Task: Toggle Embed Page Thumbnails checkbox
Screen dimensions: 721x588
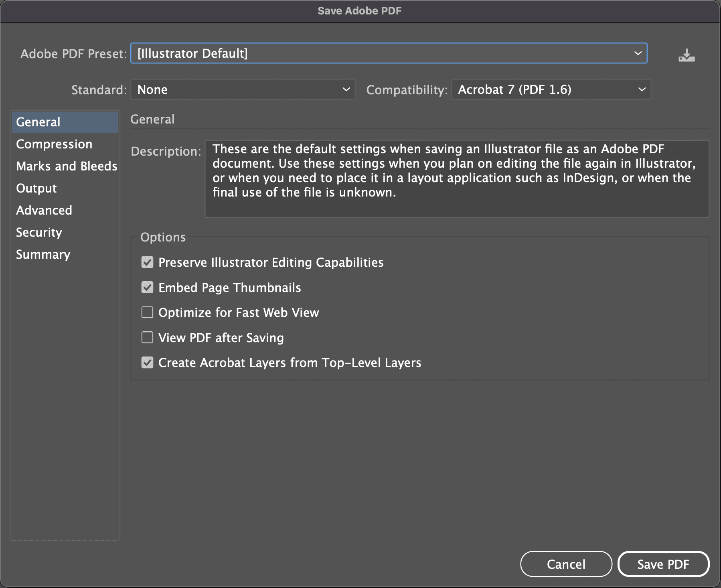Action: [148, 288]
